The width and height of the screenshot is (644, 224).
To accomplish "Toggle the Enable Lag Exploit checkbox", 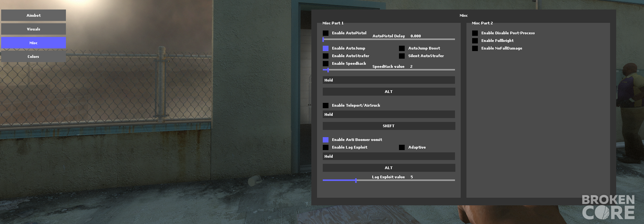I will tap(325, 147).
